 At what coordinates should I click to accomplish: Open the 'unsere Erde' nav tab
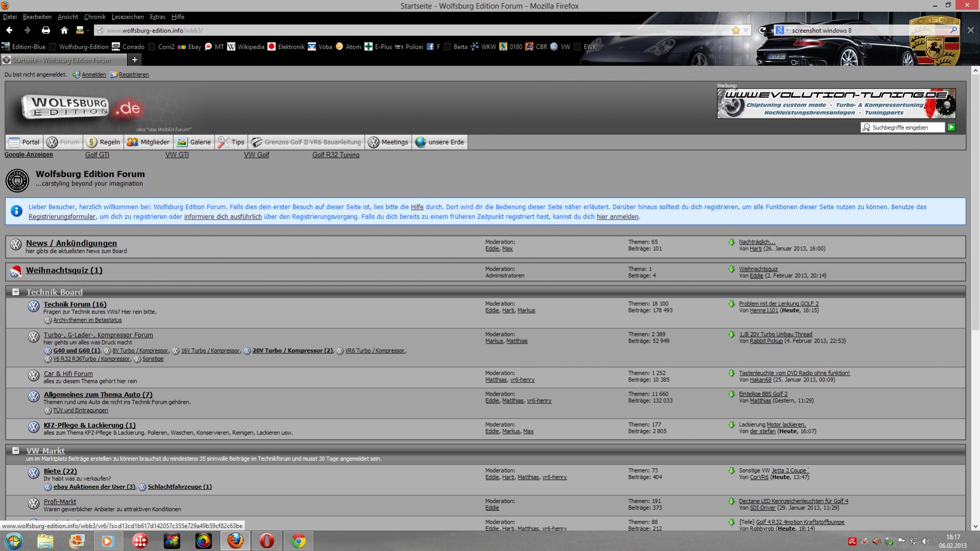coord(440,142)
